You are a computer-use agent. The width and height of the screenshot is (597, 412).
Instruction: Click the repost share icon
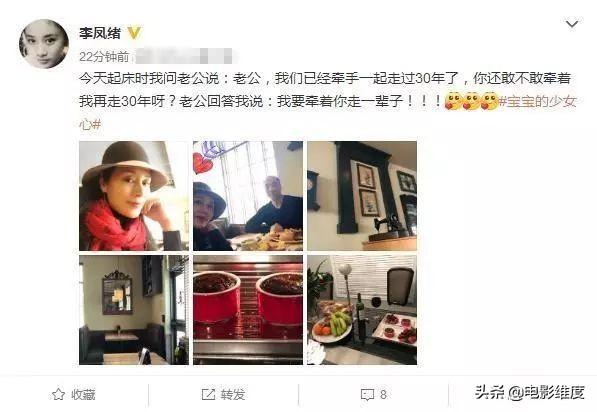coord(208,394)
